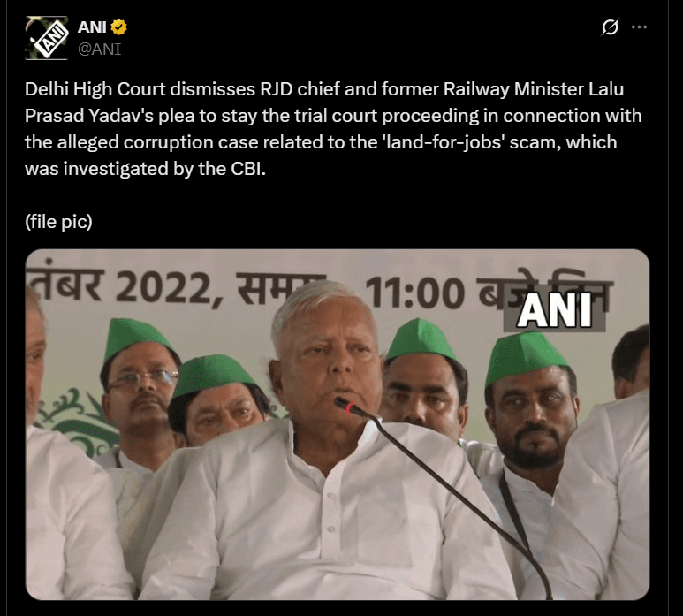Viewport: 683px width, 616px height.
Task: Click the gold verified badge next to ANI
Action: [x=118, y=27]
